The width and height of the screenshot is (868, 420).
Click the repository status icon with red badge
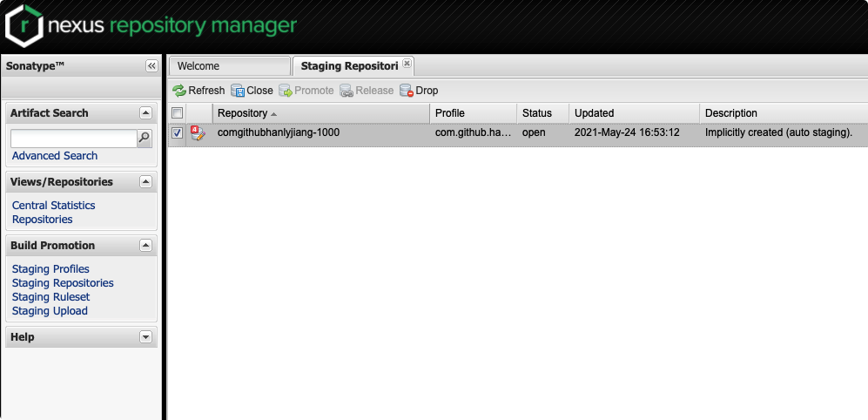[198, 133]
